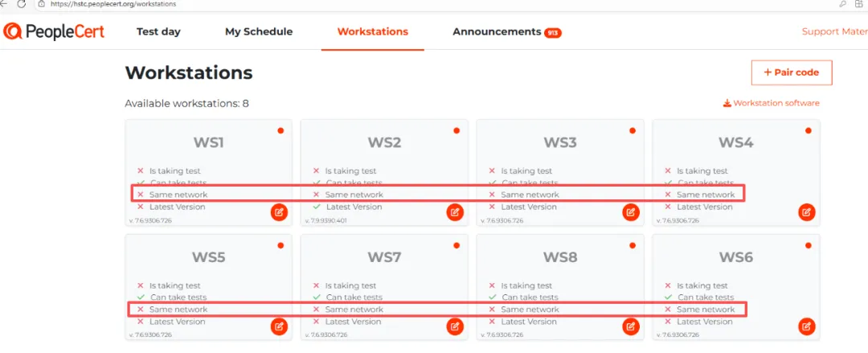The image size is (868, 353).
Task: Click the edit icon on WS6 card
Action: [x=806, y=326]
